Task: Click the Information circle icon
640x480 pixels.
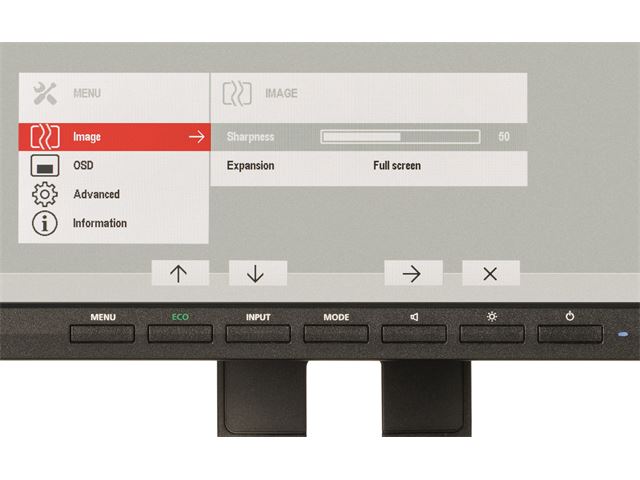Action: 42,223
